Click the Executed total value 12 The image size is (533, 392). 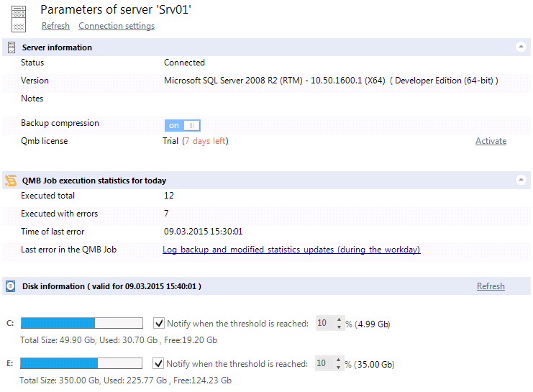[x=168, y=196]
